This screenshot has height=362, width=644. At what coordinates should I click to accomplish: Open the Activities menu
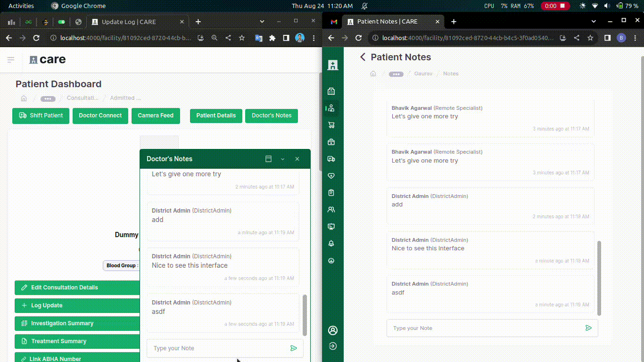[x=20, y=6]
